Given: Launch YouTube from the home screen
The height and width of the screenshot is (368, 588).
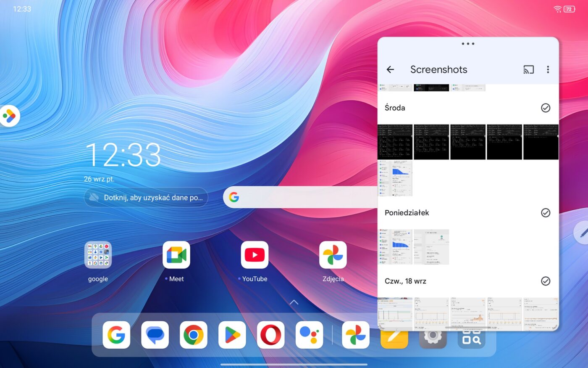Looking at the screenshot, I should click(255, 255).
